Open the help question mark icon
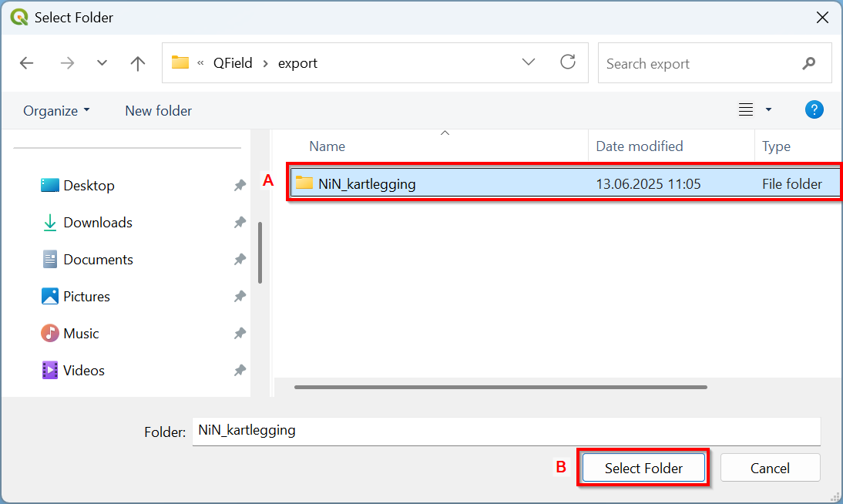 click(x=814, y=109)
